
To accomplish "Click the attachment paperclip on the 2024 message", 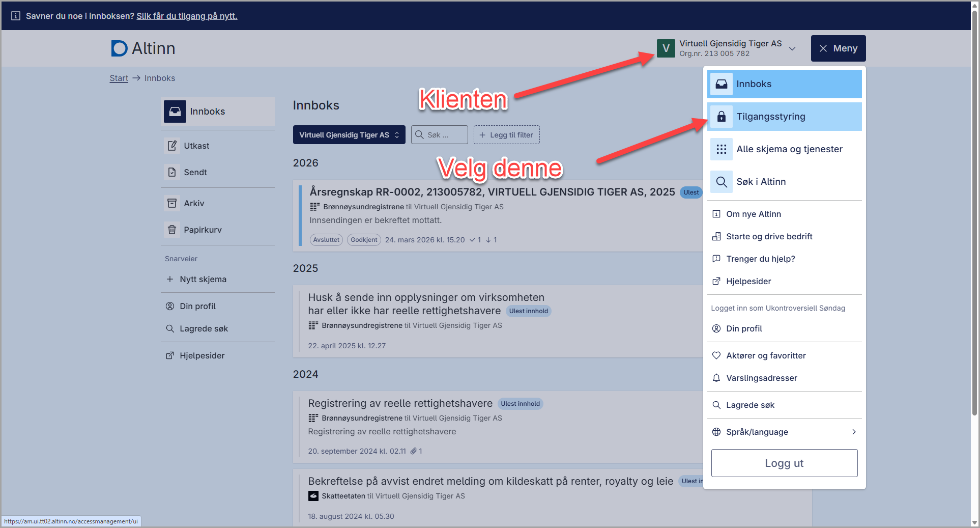I will (414, 451).
